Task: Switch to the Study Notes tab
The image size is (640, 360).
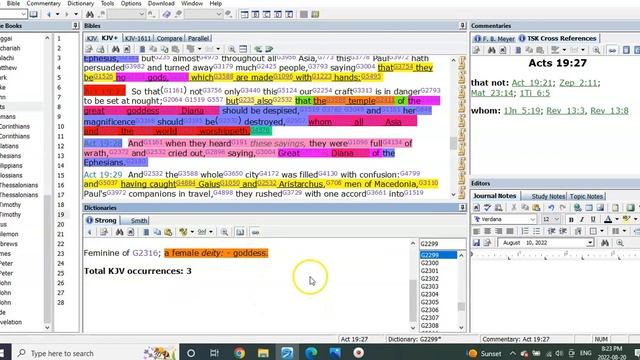Action: coord(548,196)
